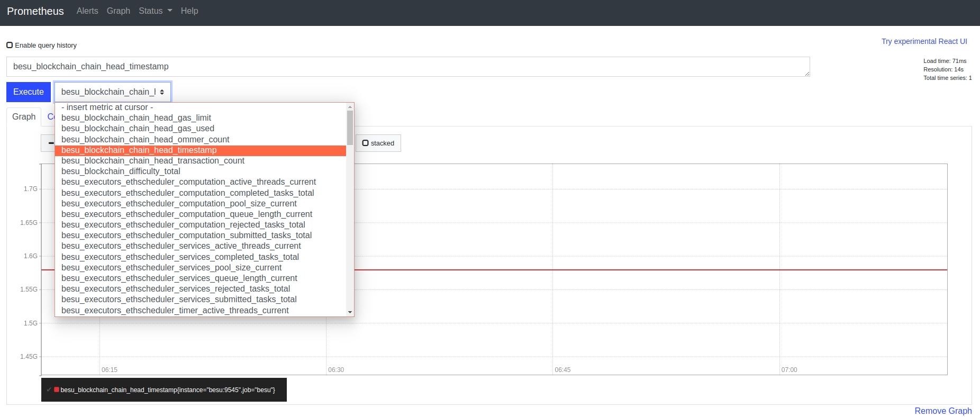Go to Help in the navbar

pos(189,11)
